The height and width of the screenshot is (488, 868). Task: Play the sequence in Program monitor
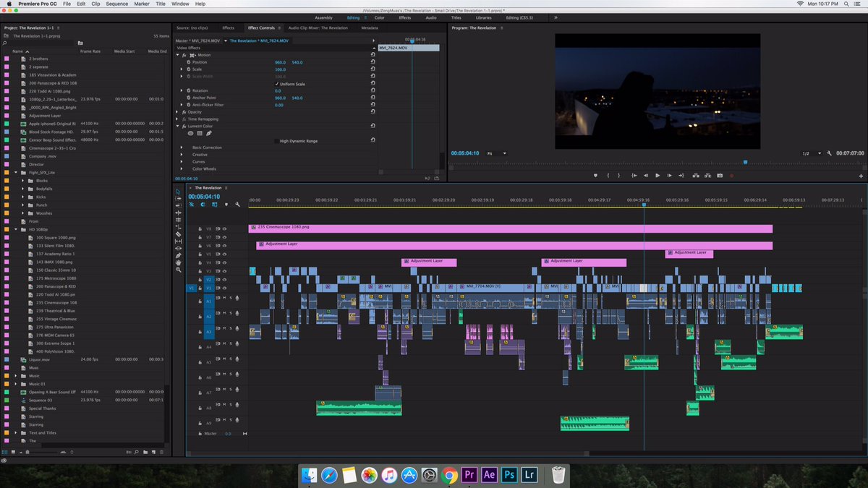point(658,175)
